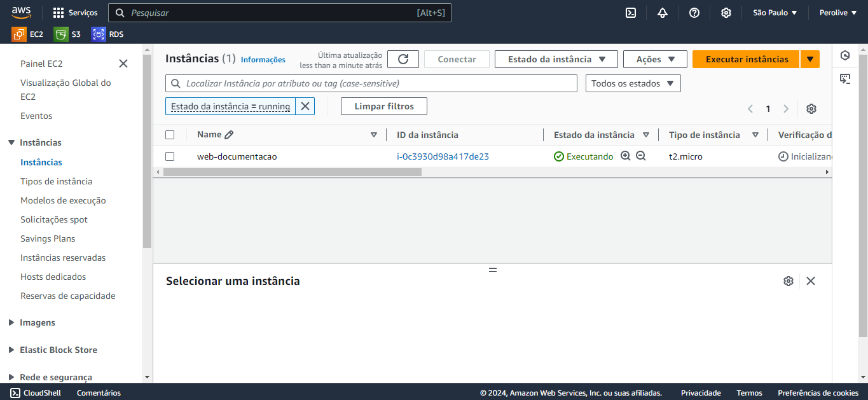Screen dimensions: 868x400
Task: Open Painel EC2 in sidebar
Action: (x=41, y=64)
